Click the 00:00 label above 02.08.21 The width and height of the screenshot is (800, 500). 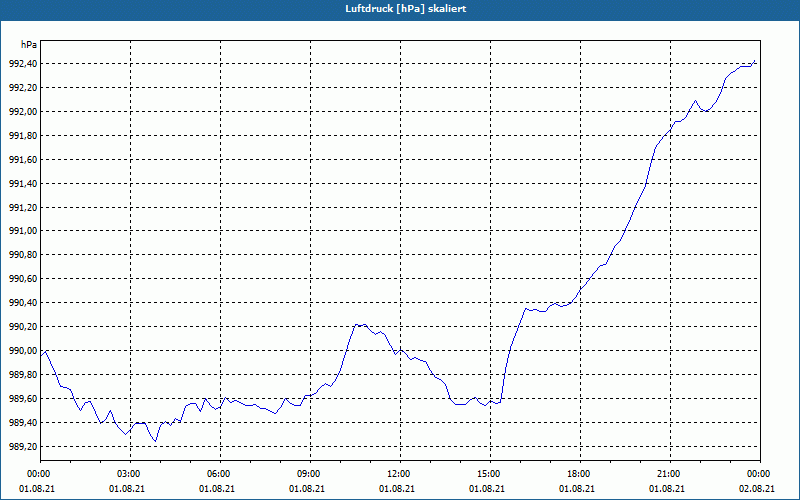pos(758,474)
